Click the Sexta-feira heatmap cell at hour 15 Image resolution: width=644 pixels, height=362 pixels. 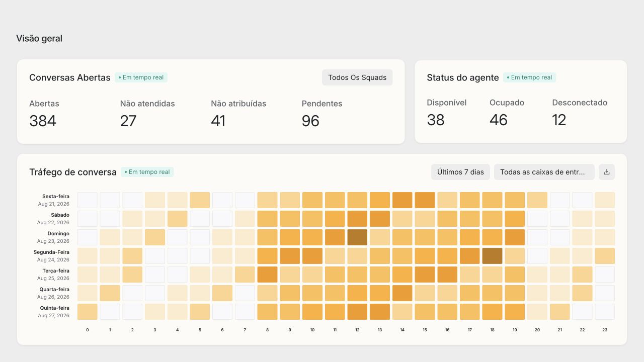[425, 200]
